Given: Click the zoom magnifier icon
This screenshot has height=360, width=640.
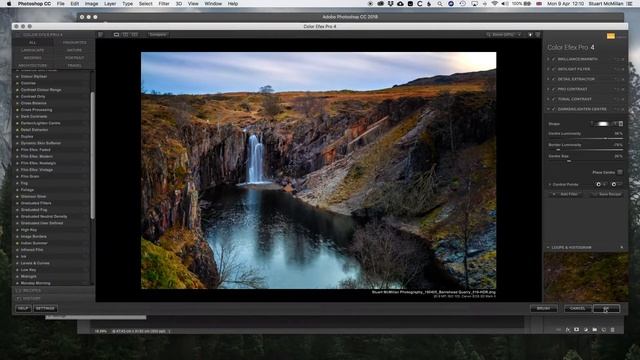Looking at the screenshot, I should (x=489, y=35).
